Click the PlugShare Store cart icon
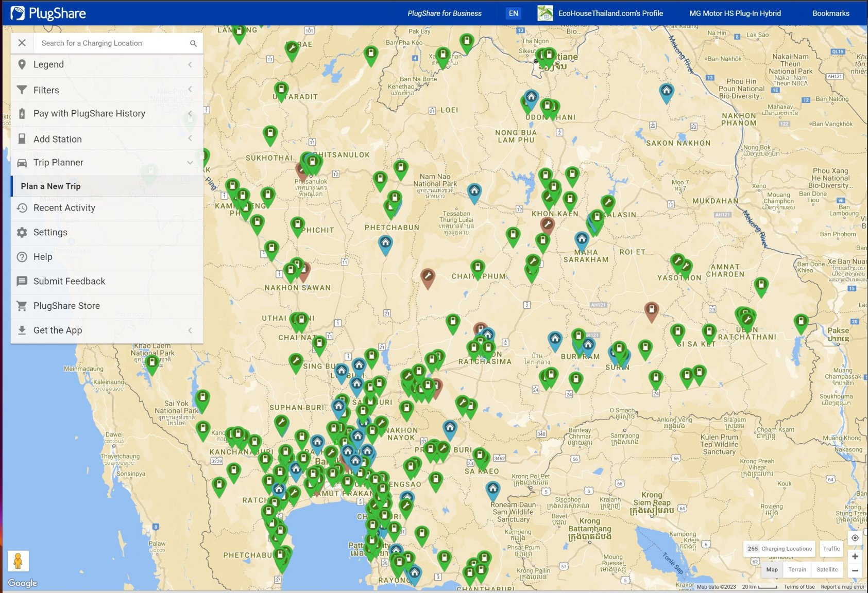 [x=22, y=306]
